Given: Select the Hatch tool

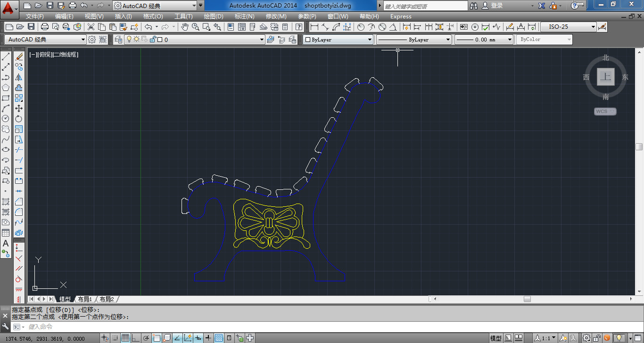Looking at the screenshot, I should click(6, 202).
